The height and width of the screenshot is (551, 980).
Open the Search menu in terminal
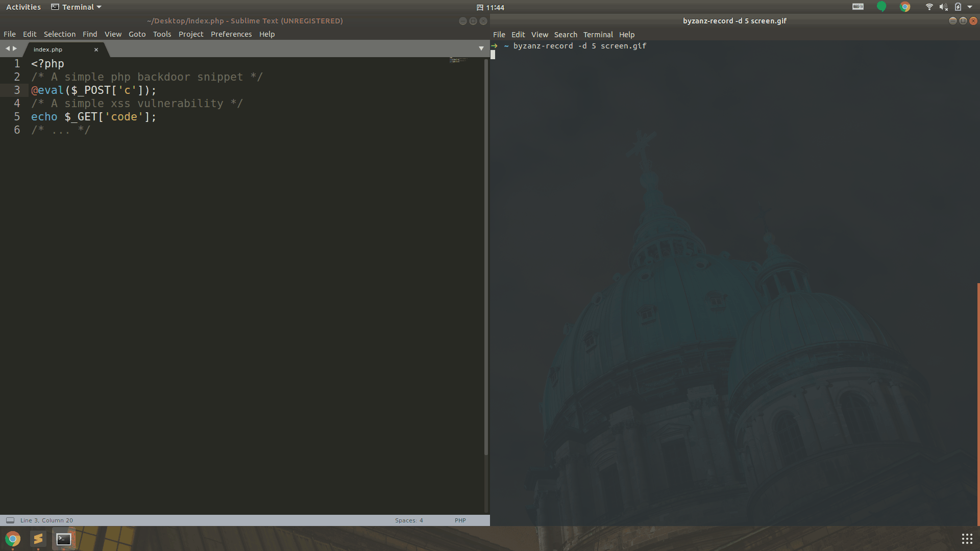point(565,35)
